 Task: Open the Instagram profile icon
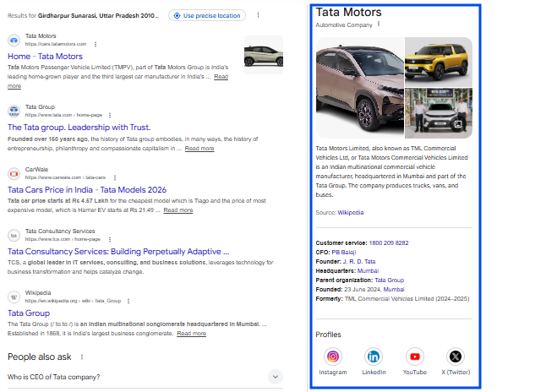[333, 357]
